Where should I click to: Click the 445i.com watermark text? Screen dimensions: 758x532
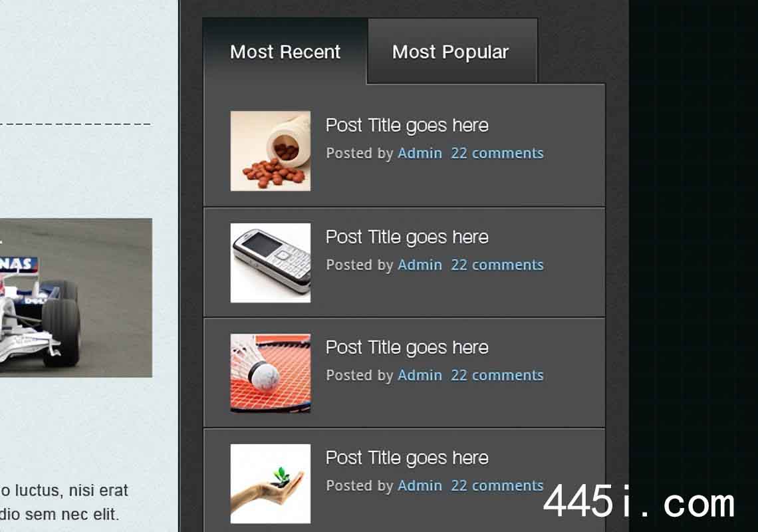point(639,501)
